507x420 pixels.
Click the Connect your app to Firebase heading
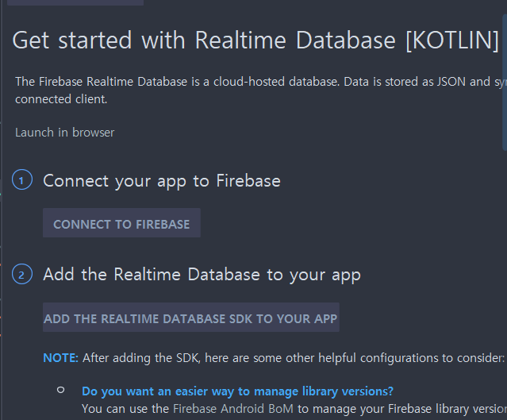[162, 180]
